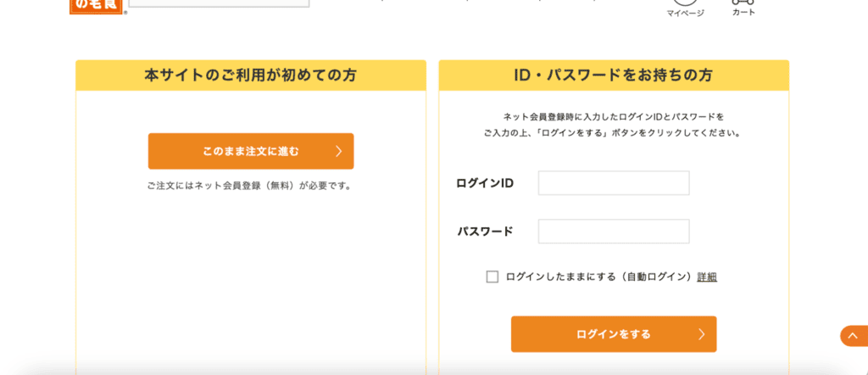Screen dimensions: 868x375
Task: Click the orange site logo
Action: pos(97,6)
